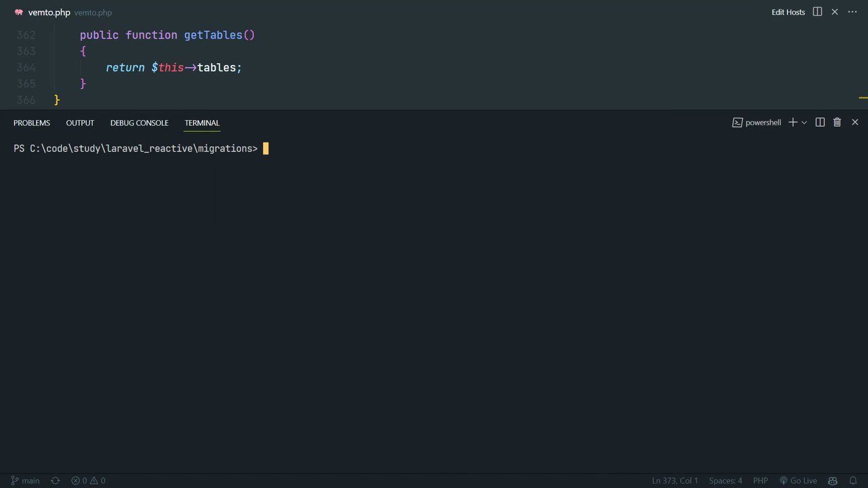The height and width of the screenshot is (488, 868).
Task: Toggle the warnings counter in status bar
Action: 97,481
